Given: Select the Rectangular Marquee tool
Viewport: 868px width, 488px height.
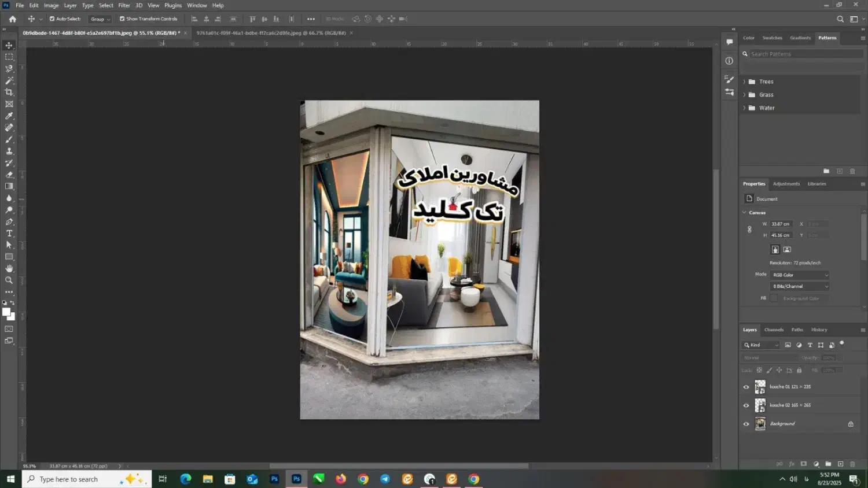Looking at the screenshot, I should click(x=9, y=57).
